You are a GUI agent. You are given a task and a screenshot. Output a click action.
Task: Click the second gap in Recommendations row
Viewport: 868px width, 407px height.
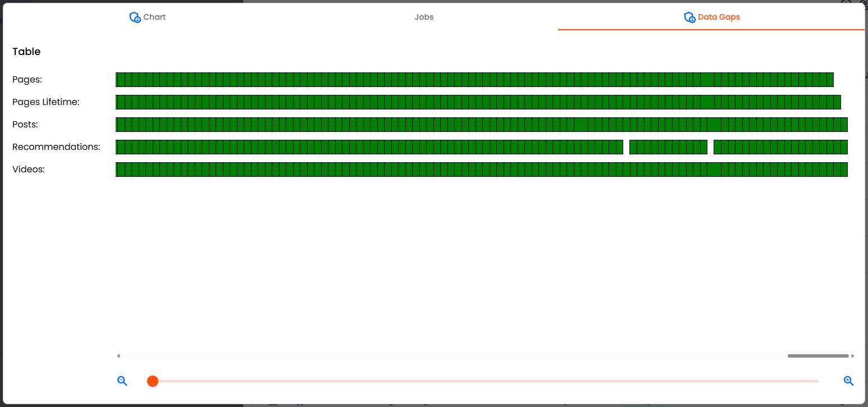click(x=710, y=147)
